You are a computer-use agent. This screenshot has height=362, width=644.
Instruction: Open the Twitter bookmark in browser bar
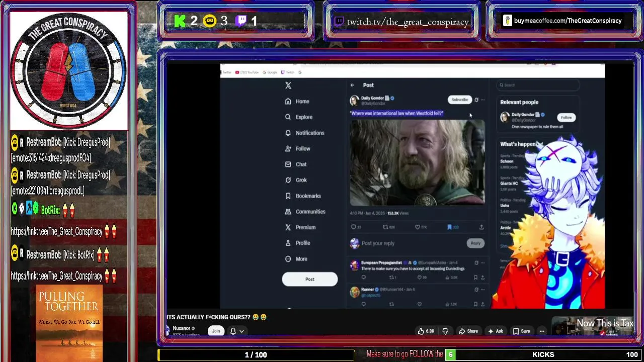[227, 72]
